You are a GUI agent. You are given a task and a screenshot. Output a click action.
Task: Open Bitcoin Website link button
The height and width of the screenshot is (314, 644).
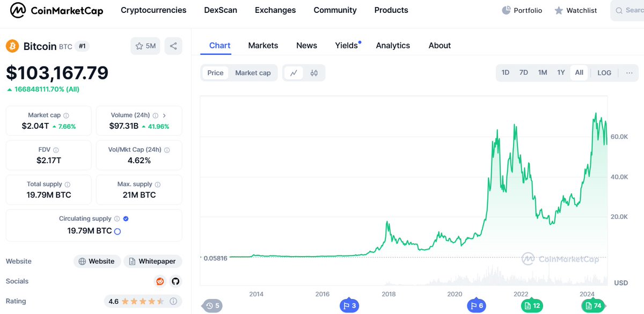pyautogui.click(x=97, y=261)
